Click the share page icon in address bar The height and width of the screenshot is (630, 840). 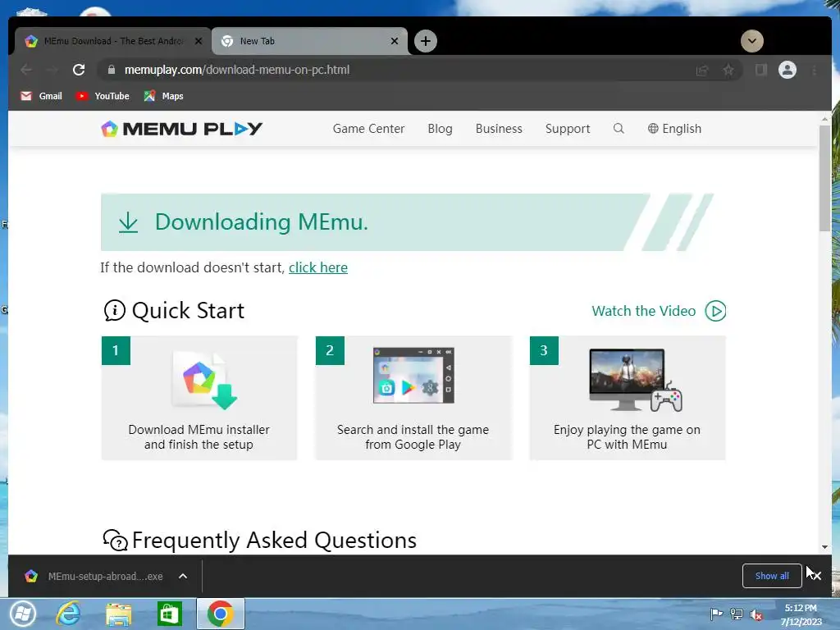pos(702,70)
